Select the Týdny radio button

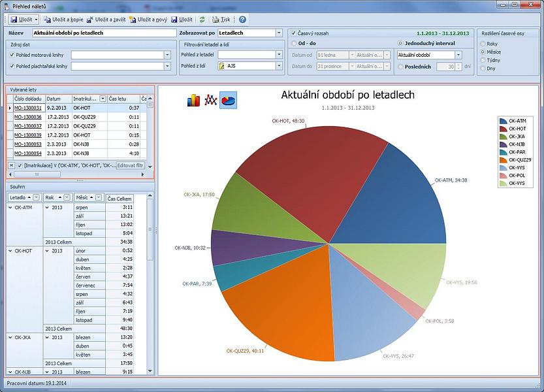(x=483, y=59)
